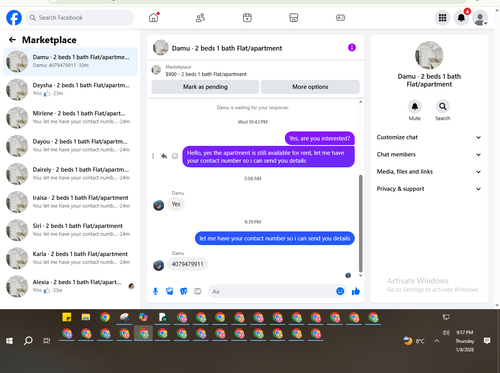
Task: Click the conversation information icon
Action: (x=352, y=48)
